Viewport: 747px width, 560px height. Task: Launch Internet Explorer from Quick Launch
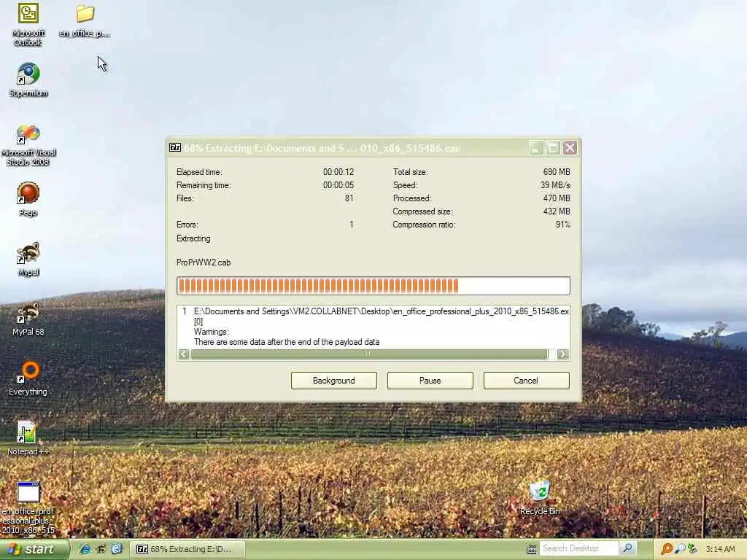click(85, 549)
